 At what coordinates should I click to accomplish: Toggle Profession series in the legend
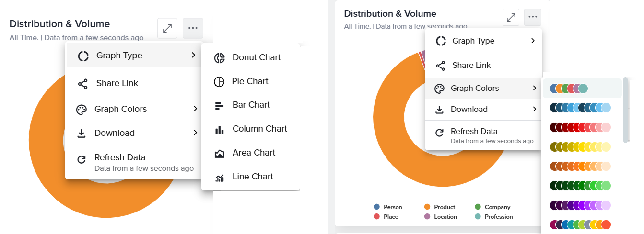tap(493, 217)
